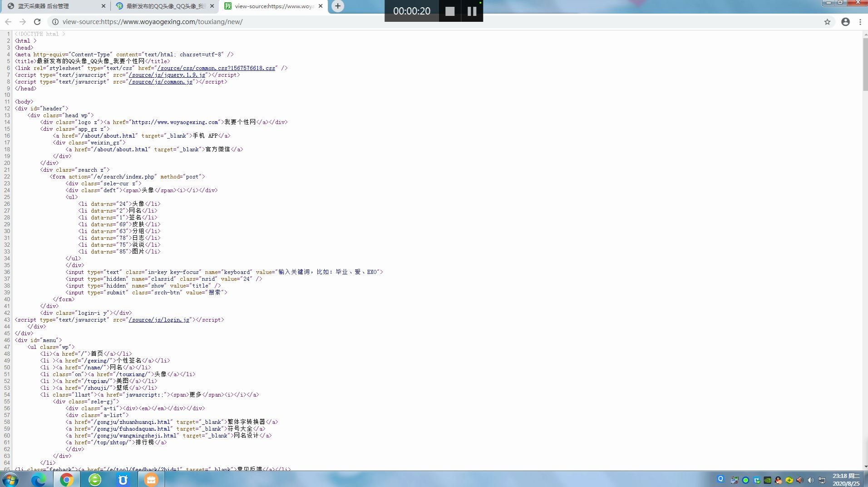Click the 符号大全 text on line 59
This screenshot has height=487, width=868.
coord(240,429)
